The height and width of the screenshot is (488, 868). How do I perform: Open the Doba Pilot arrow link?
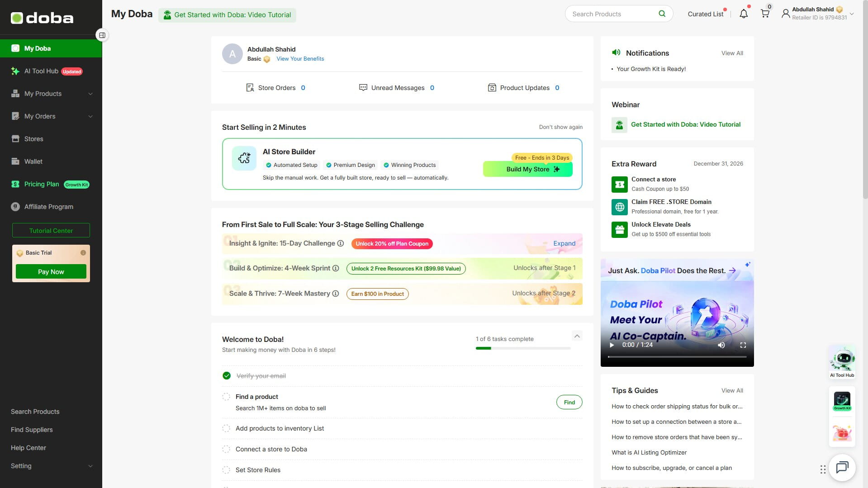tap(732, 270)
